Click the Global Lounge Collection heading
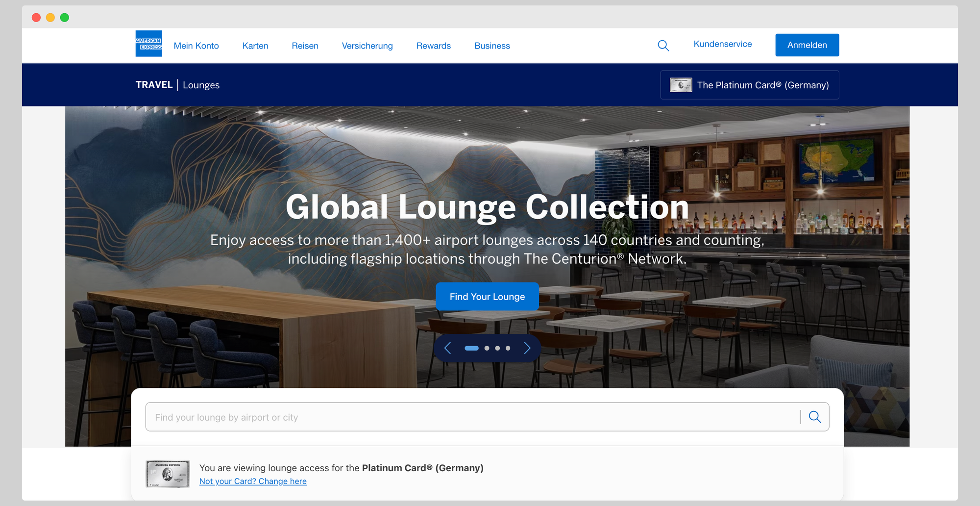 point(487,207)
